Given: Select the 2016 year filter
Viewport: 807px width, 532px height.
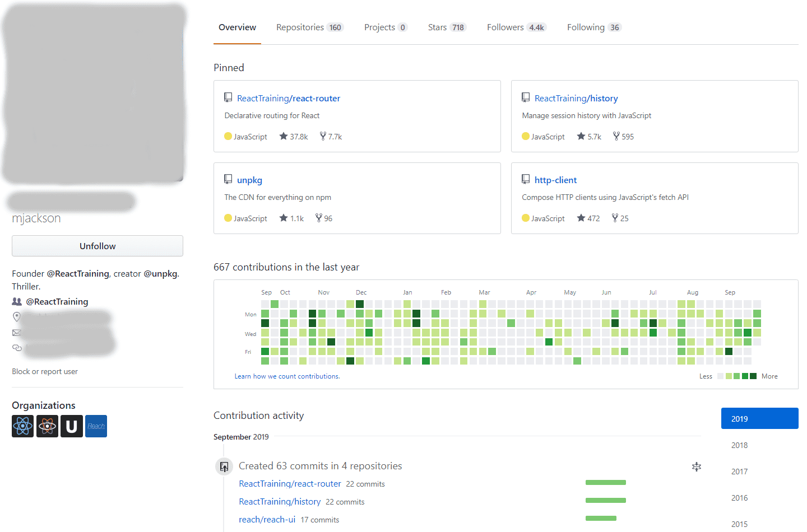Looking at the screenshot, I should 739,498.
